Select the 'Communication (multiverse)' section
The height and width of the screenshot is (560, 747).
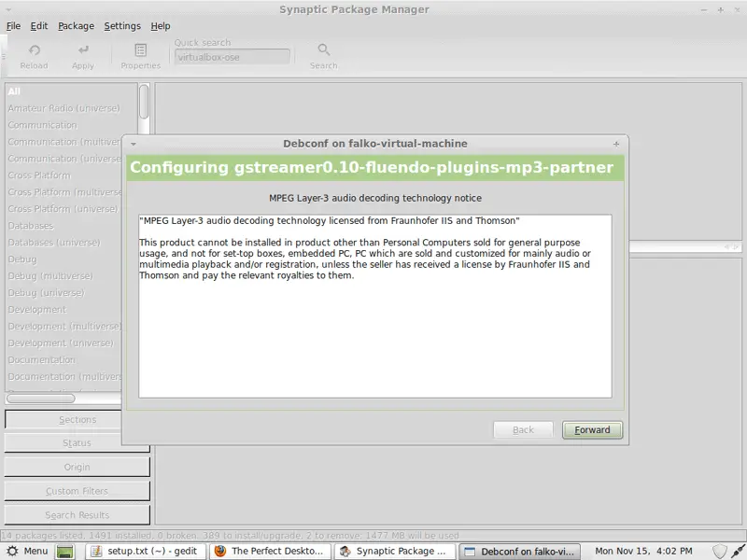(64, 142)
